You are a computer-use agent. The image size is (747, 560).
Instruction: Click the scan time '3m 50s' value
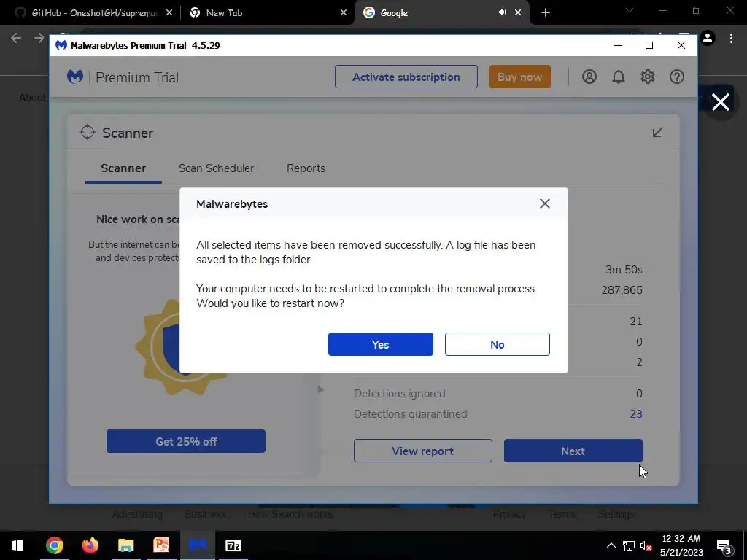pos(624,270)
